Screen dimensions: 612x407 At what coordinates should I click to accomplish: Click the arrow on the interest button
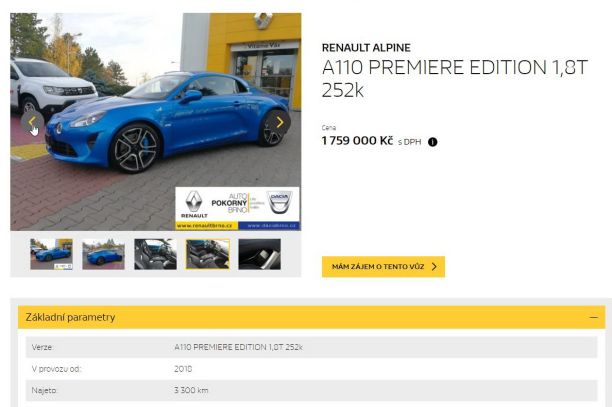[x=434, y=267]
